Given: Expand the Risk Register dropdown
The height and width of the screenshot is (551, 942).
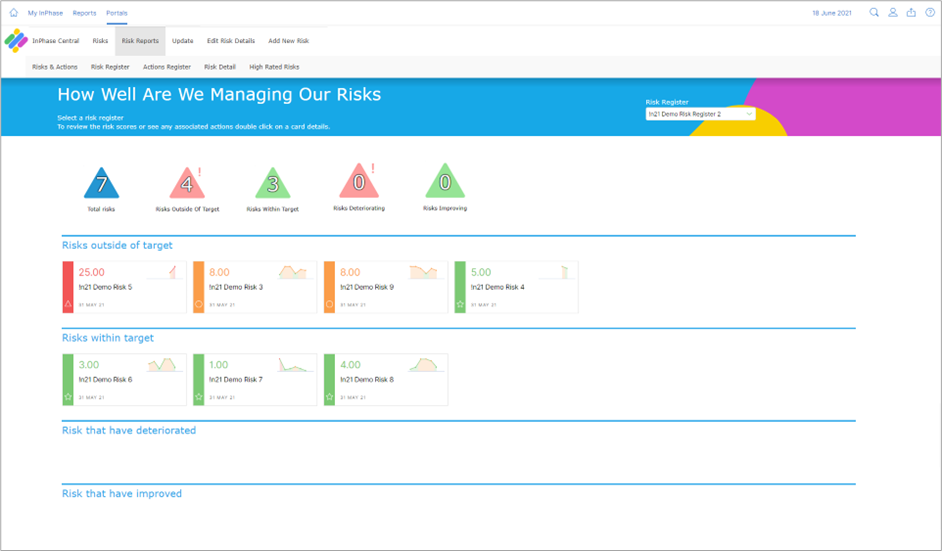Looking at the screenshot, I should [700, 114].
